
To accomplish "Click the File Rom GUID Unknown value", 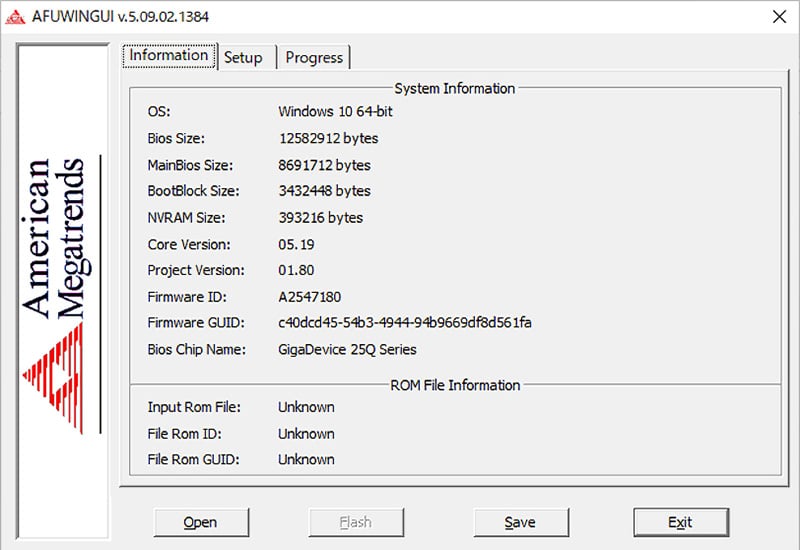I will [x=306, y=459].
